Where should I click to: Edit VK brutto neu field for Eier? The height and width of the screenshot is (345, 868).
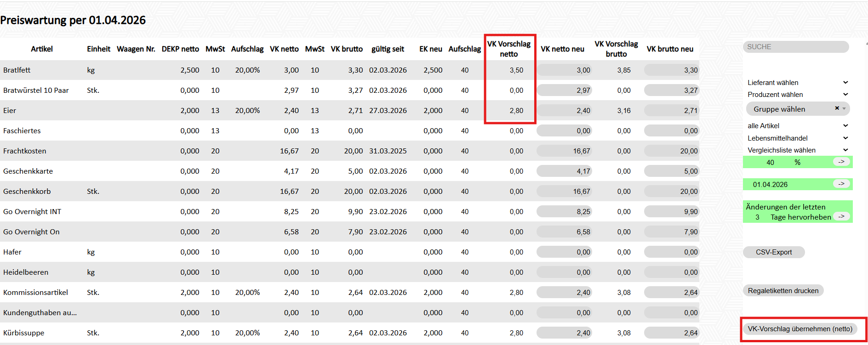coord(671,111)
